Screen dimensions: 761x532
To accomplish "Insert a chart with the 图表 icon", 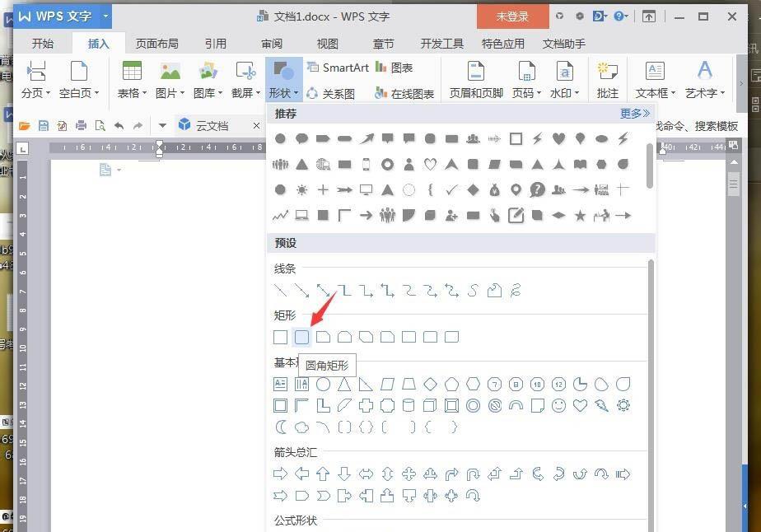I will [x=401, y=68].
